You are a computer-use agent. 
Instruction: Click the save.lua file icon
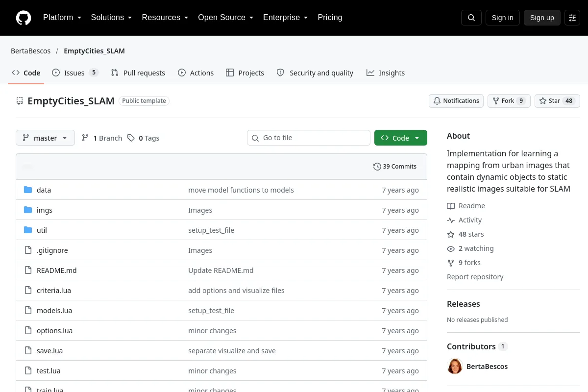pos(28,351)
